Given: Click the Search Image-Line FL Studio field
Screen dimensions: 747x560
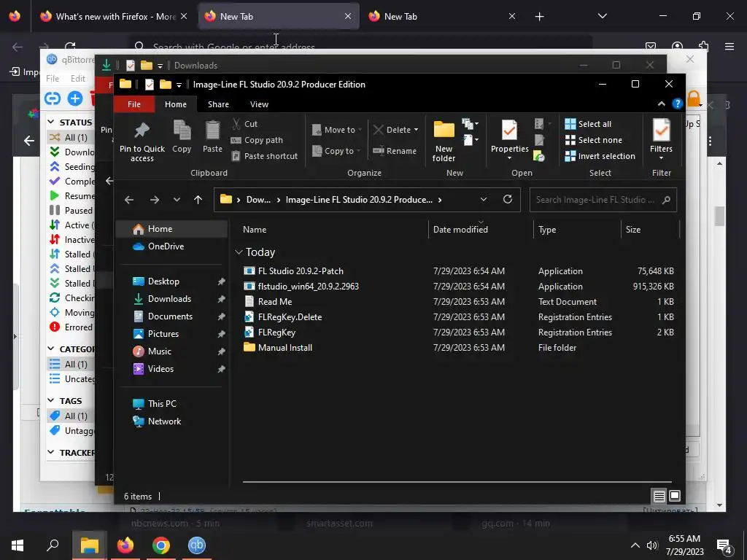Looking at the screenshot, I should pyautogui.click(x=603, y=200).
